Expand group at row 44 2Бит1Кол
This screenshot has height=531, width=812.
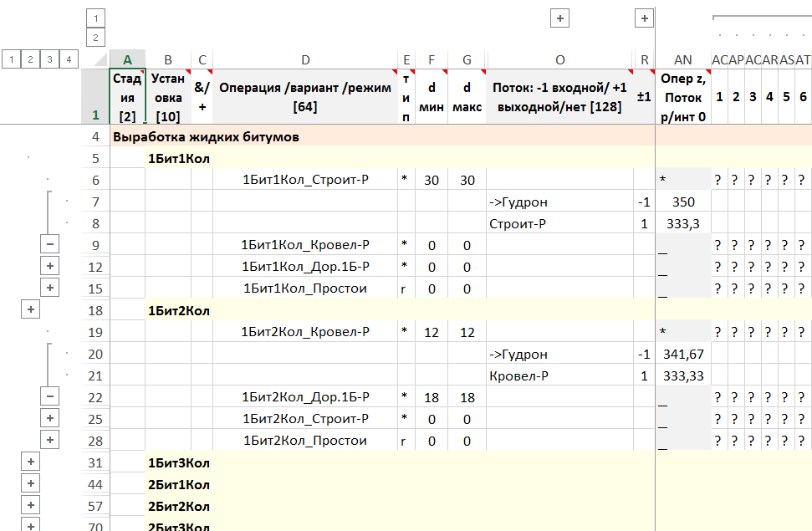point(29,483)
